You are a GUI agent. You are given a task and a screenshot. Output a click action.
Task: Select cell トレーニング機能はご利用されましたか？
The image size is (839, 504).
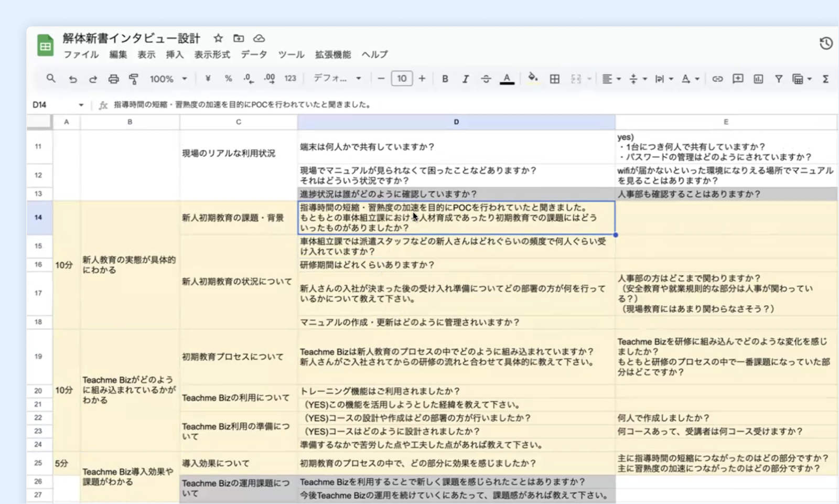pos(456,391)
